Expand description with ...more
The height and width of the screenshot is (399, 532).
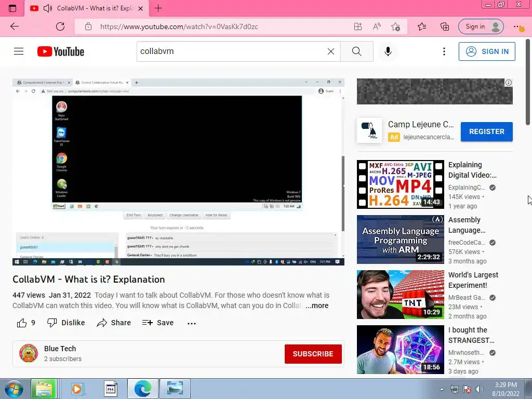[x=317, y=305]
